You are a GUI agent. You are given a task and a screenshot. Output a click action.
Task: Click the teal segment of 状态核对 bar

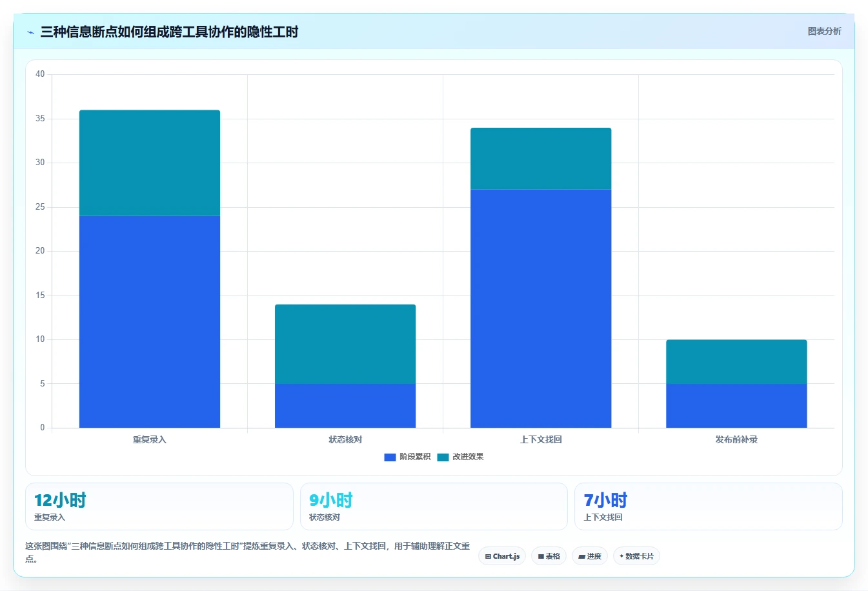coord(345,344)
